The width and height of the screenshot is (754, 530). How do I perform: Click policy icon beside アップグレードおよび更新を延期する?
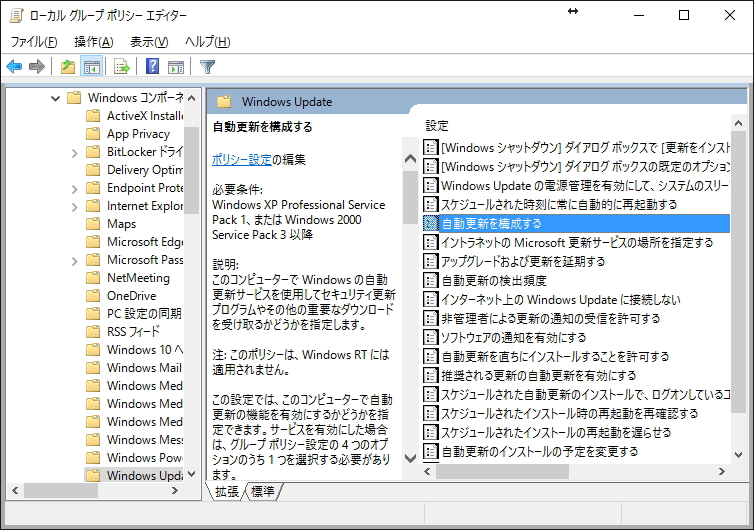(x=430, y=261)
